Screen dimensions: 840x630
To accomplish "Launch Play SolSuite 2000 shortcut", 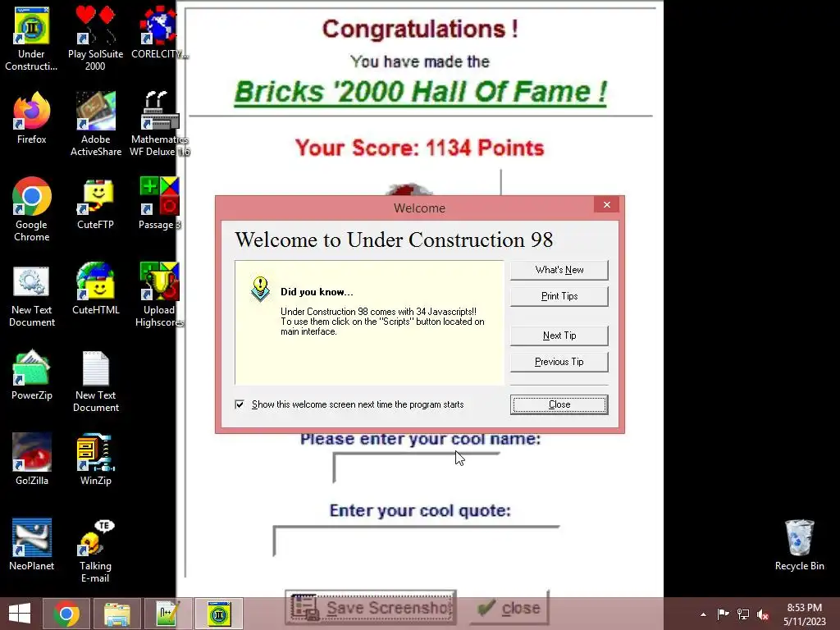I will (95, 39).
